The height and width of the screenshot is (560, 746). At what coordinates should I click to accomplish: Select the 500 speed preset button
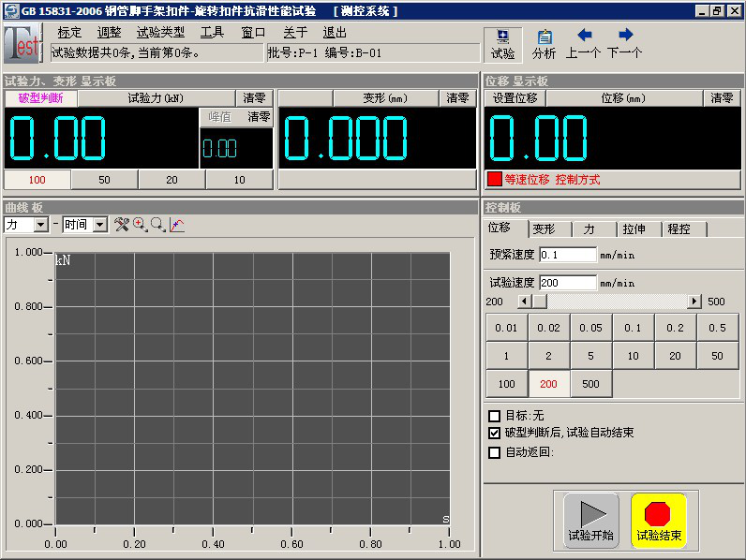(x=590, y=384)
